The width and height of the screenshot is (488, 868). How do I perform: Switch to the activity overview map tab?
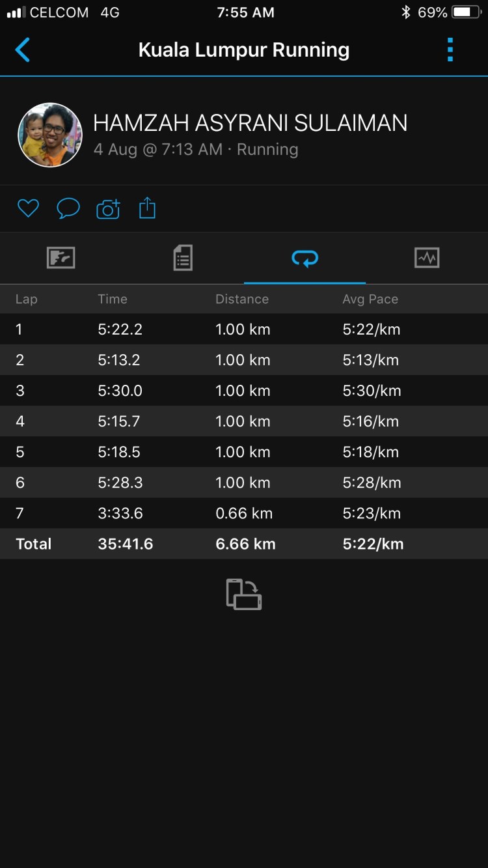coord(61,258)
